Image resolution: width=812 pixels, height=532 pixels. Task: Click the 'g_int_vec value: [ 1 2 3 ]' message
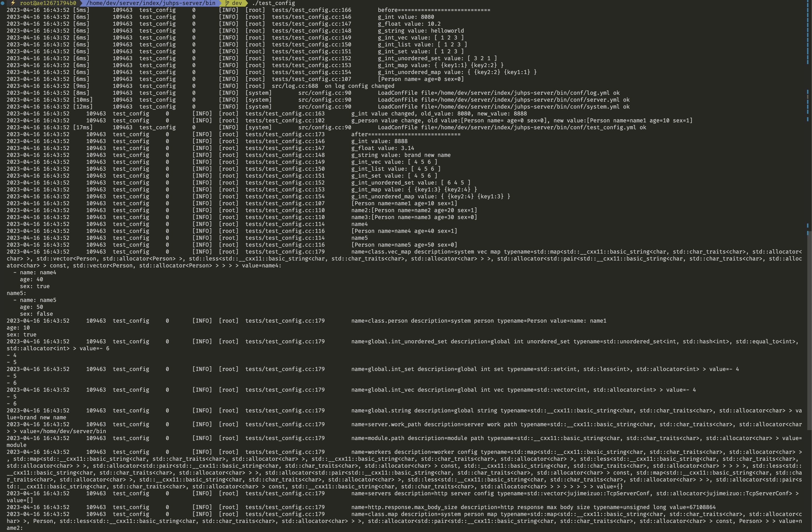421,38
